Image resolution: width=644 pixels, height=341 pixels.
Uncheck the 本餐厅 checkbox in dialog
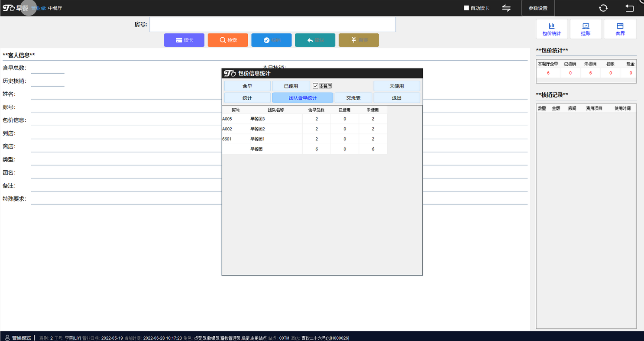[316, 86]
